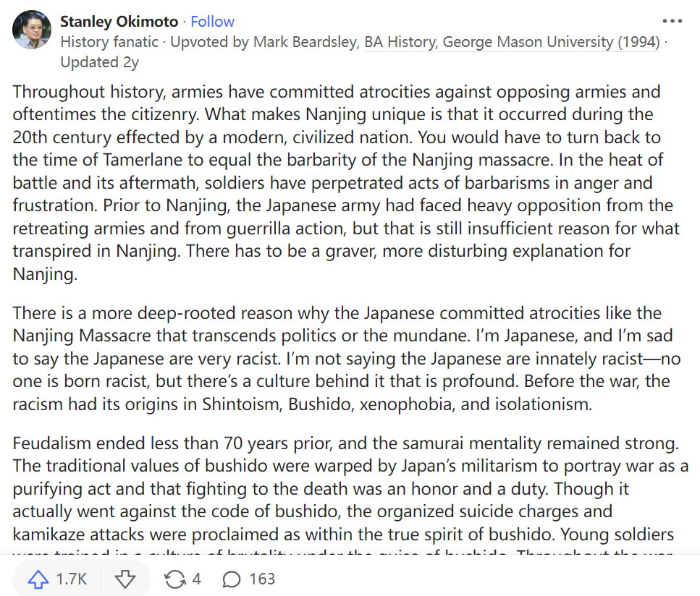Visit Mark Beardsley's profile link

click(x=305, y=42)
